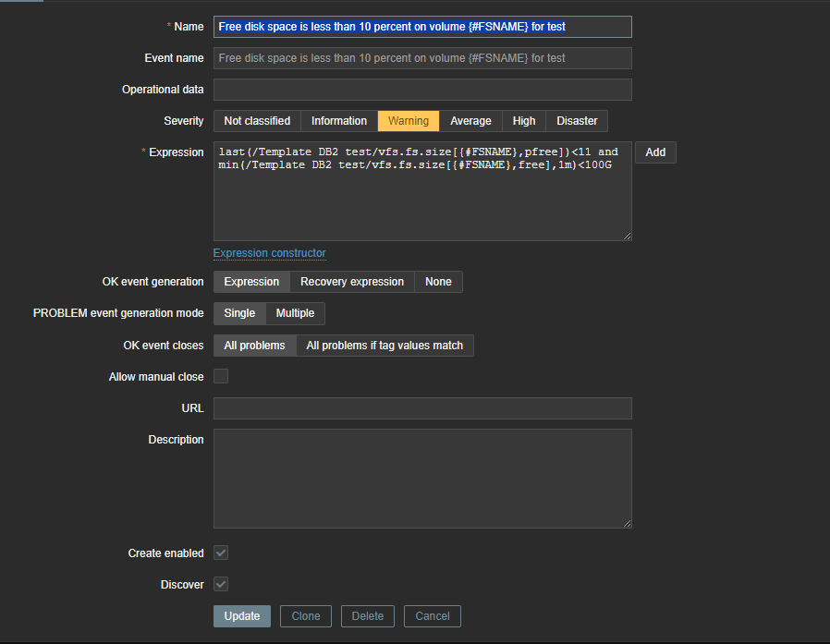
Task: Click the trigger Name input field
Action: [x=422, y=27]
